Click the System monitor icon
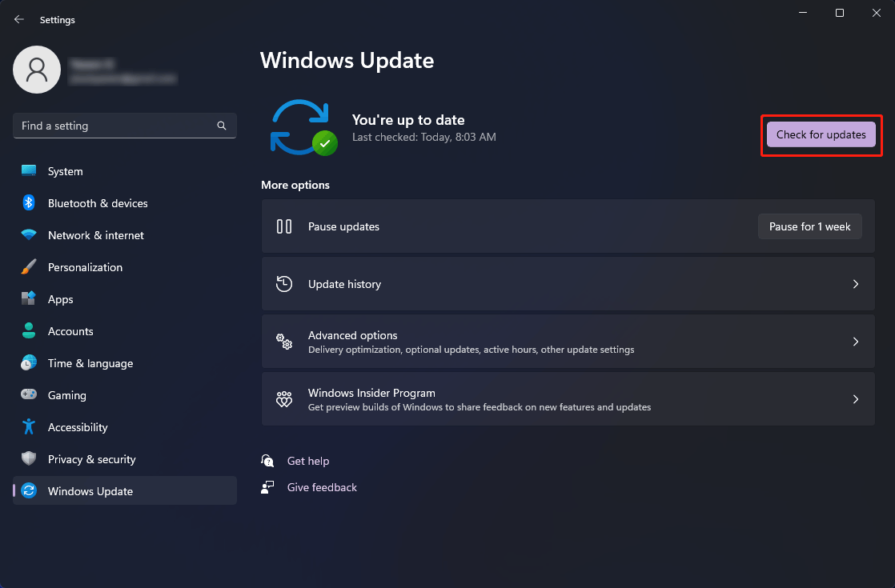895x588 pixels. 29,170
